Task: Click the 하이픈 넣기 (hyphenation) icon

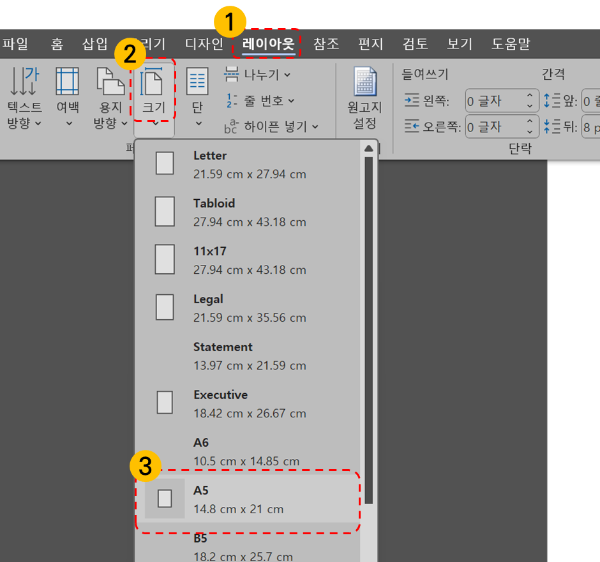Action: (231, 127)
